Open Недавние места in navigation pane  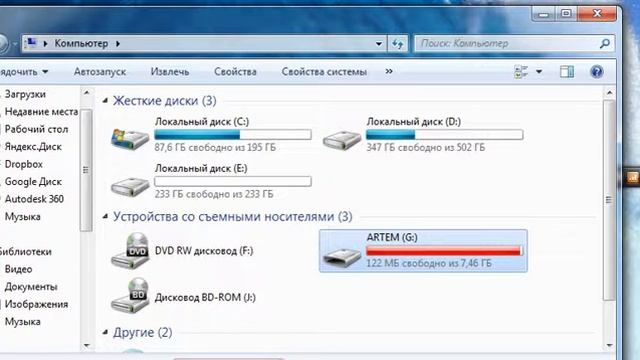[41, 111]
